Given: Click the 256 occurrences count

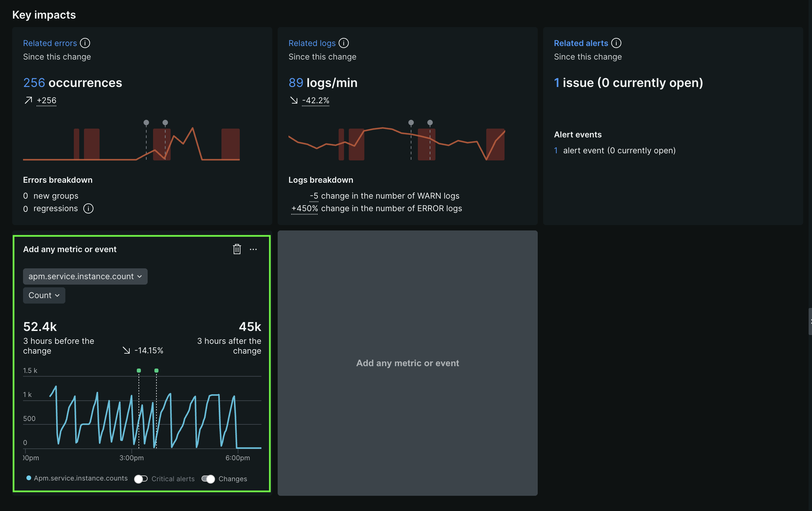Looking at the screenshot, I should tap(34, 83).
